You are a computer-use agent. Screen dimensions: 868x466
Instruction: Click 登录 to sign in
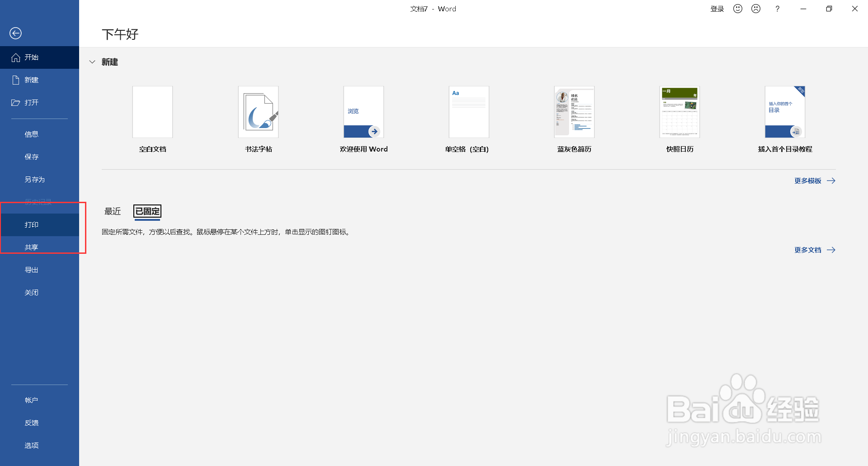click(717, 9)
